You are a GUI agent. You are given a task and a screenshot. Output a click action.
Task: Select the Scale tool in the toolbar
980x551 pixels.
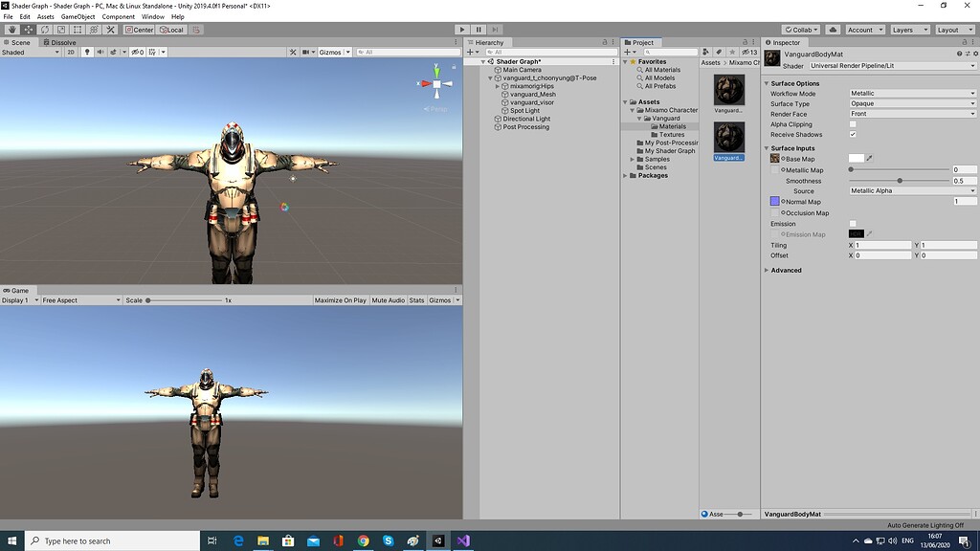61,30
